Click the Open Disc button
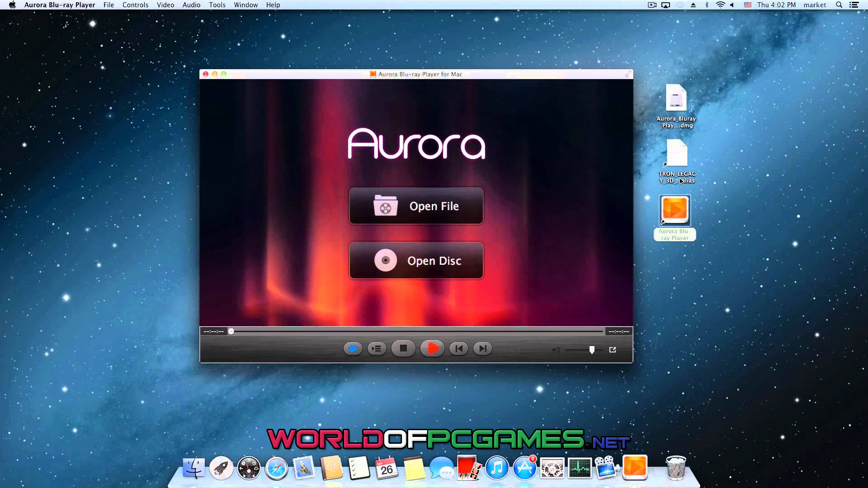Screen dimensions: 868x488 click(416, 261)
